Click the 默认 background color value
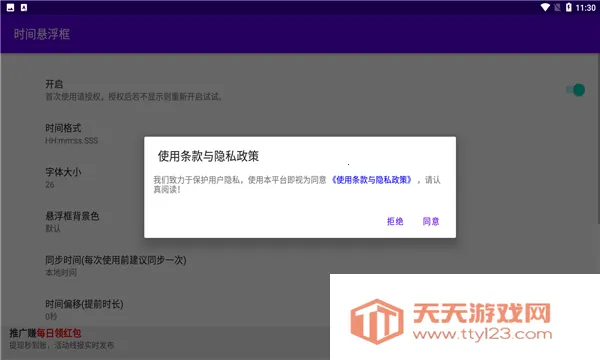This screenshot has width=600, height=360. 53,229
